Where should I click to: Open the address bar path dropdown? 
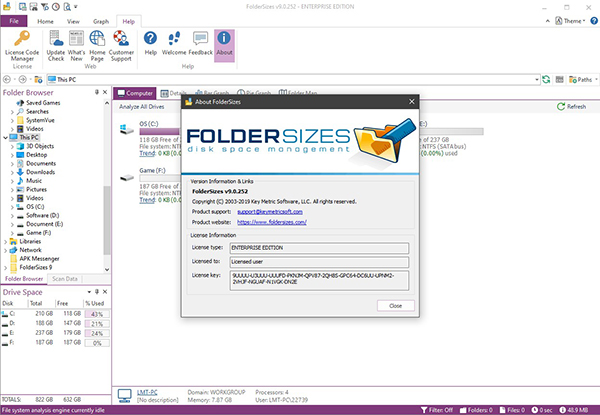click(x=537, y=80)
